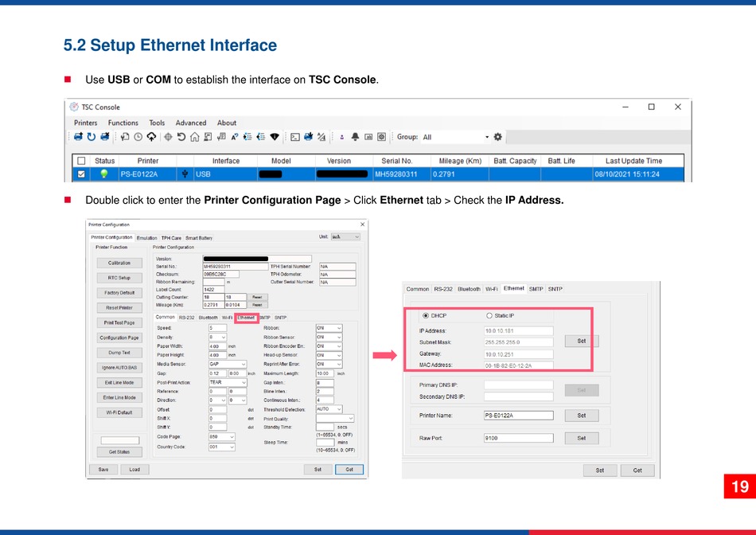The image size is (756, 535).
Task: Click the green bulb status icon for PS-E0122A
Action: [103, 174]
